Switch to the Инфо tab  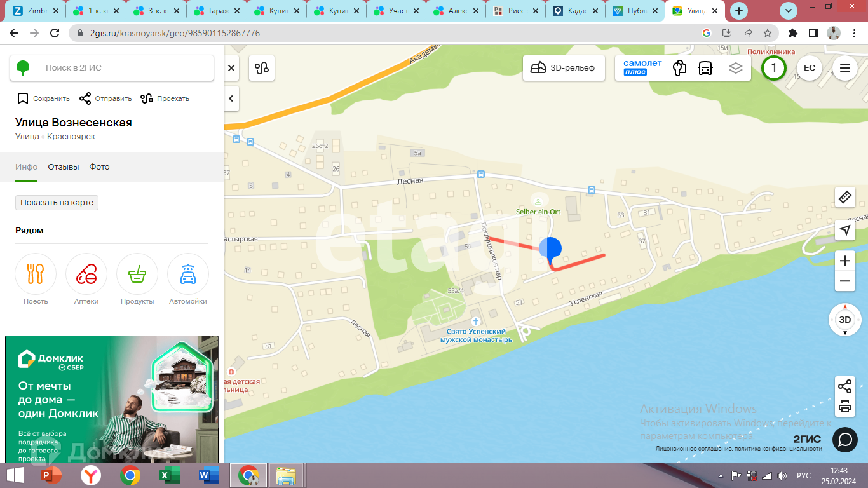pos(27,167)
